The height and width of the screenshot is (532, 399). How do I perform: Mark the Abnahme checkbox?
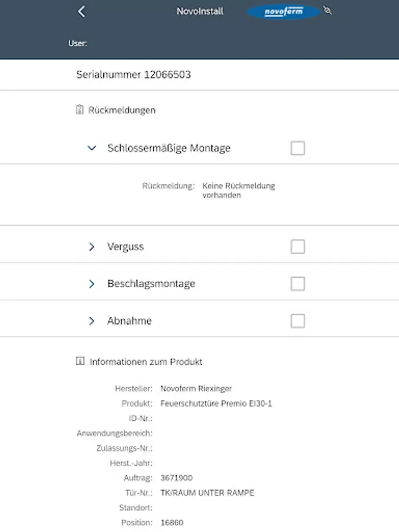click(x=297, y=321)
